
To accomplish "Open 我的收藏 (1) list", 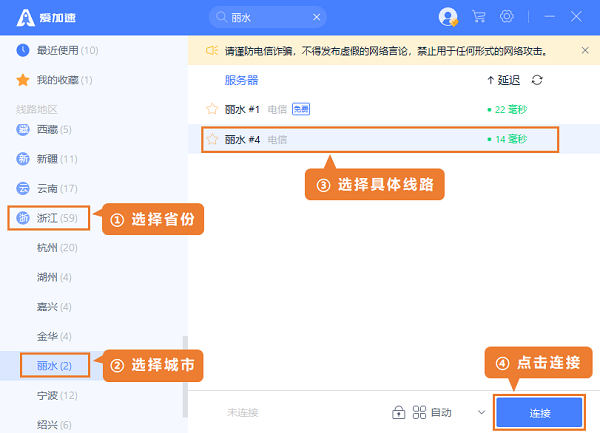I will pos(64,80).
